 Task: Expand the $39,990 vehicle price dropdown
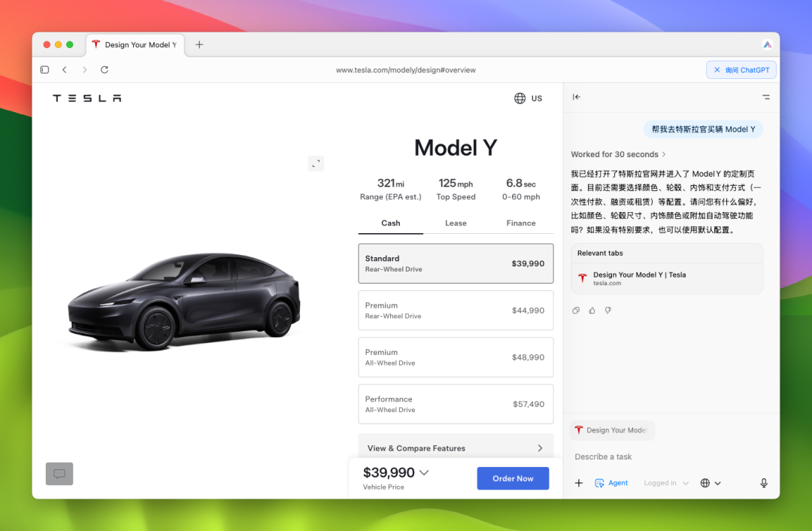[424, 473]
